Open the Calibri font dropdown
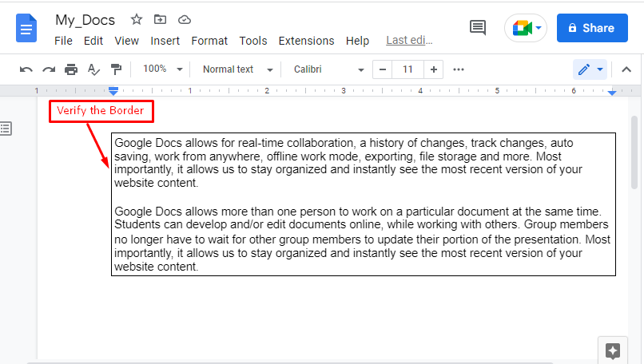This screenshot has width=644, height=364. coord(328,69)
